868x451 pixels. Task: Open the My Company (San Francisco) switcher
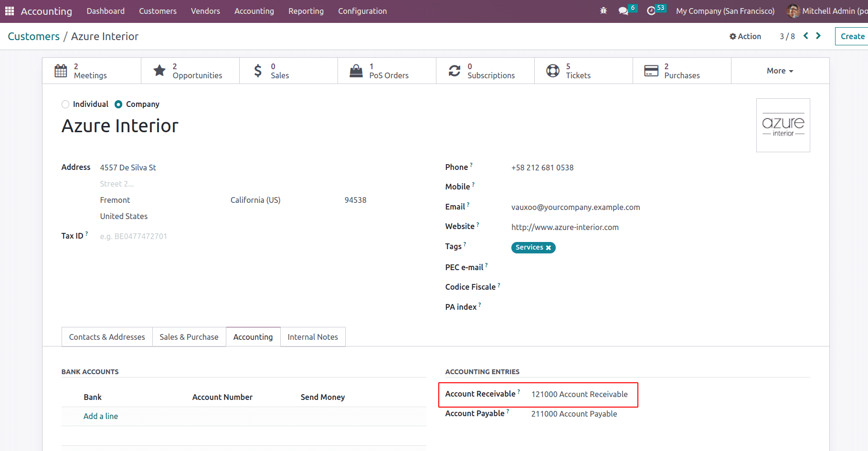725,11
